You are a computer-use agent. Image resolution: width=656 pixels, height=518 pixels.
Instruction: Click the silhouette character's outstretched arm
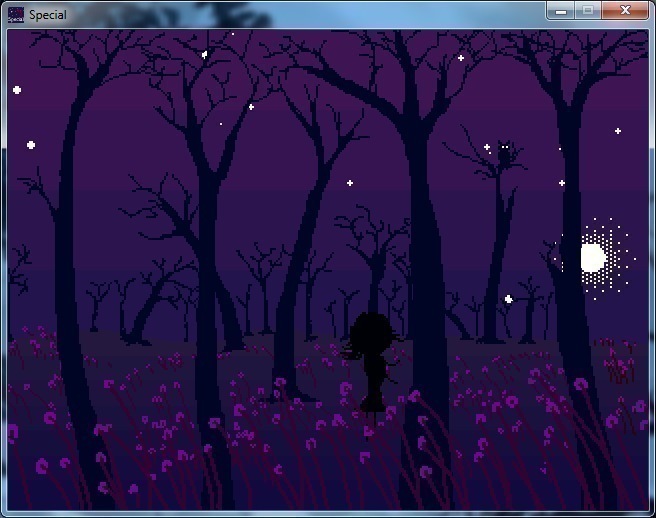click(351, 352)
